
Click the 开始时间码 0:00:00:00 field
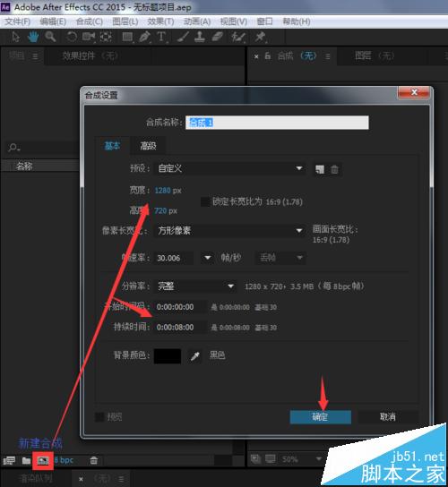180,307
